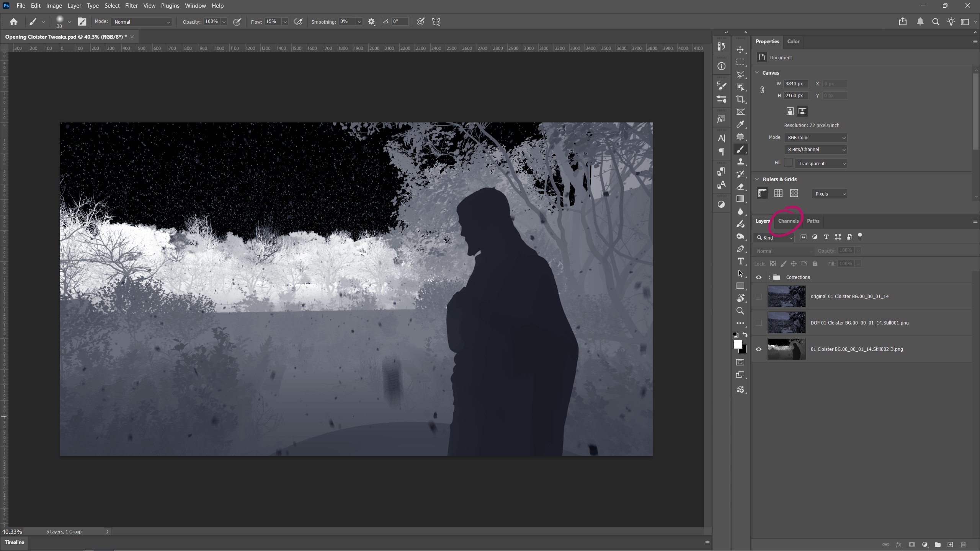Select the Eyedropper tool
This screenshot has width=980, height=551.
click(x=740, y=124)
